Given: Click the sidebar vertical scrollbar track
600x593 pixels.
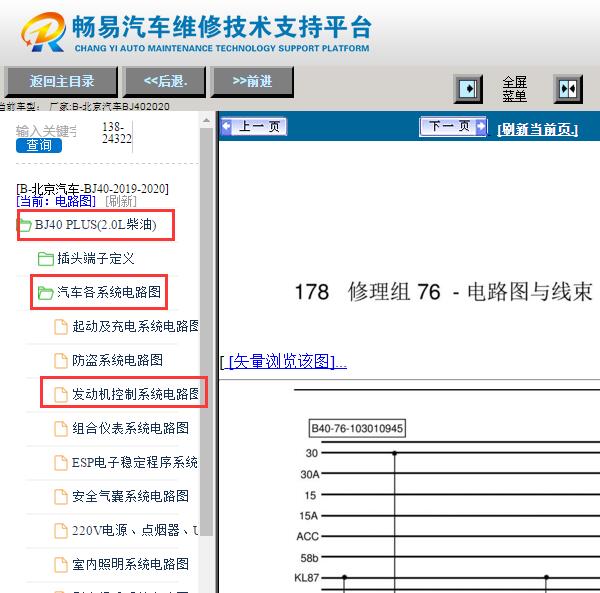Looking at the screenshot, I should (206, 331).
